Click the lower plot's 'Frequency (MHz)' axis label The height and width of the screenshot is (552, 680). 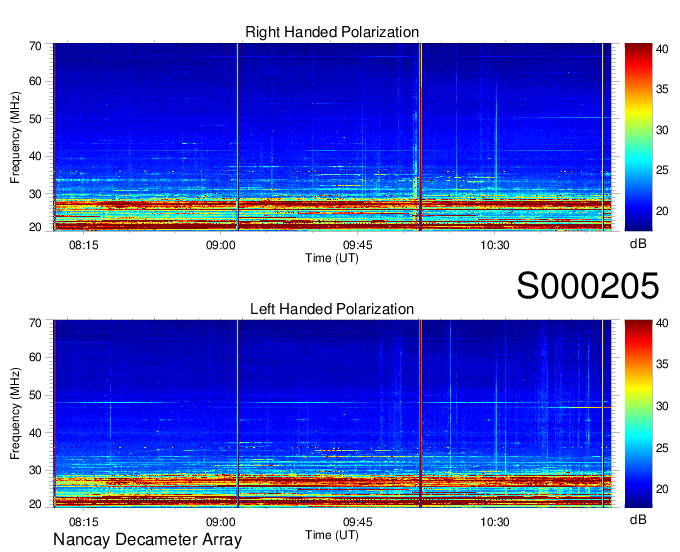coord(15,414)
